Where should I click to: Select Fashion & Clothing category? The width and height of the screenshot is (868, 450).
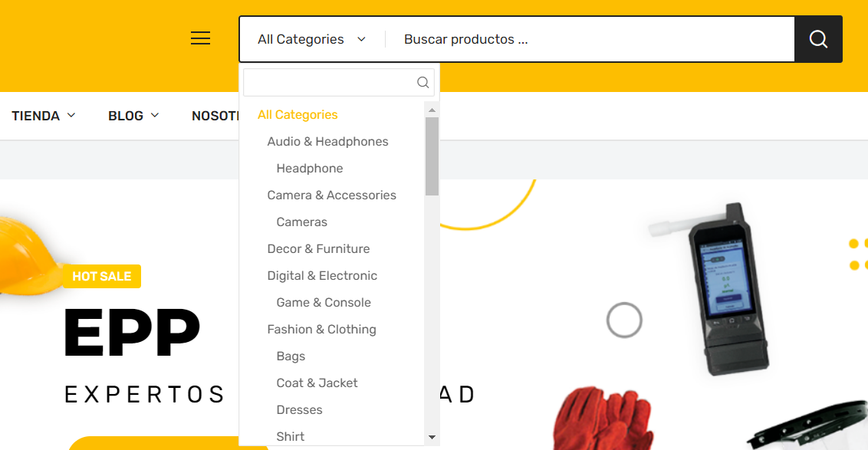(x=321, y=330)
